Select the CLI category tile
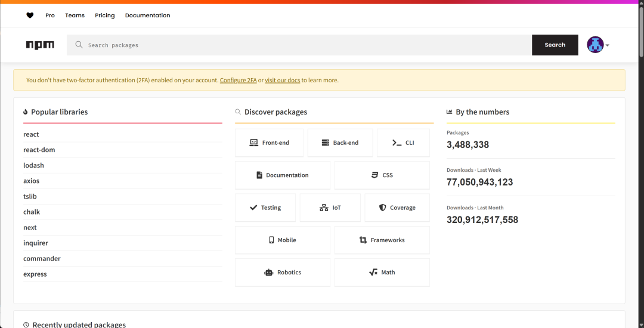The image size is (644, 328). click(403, 143)
